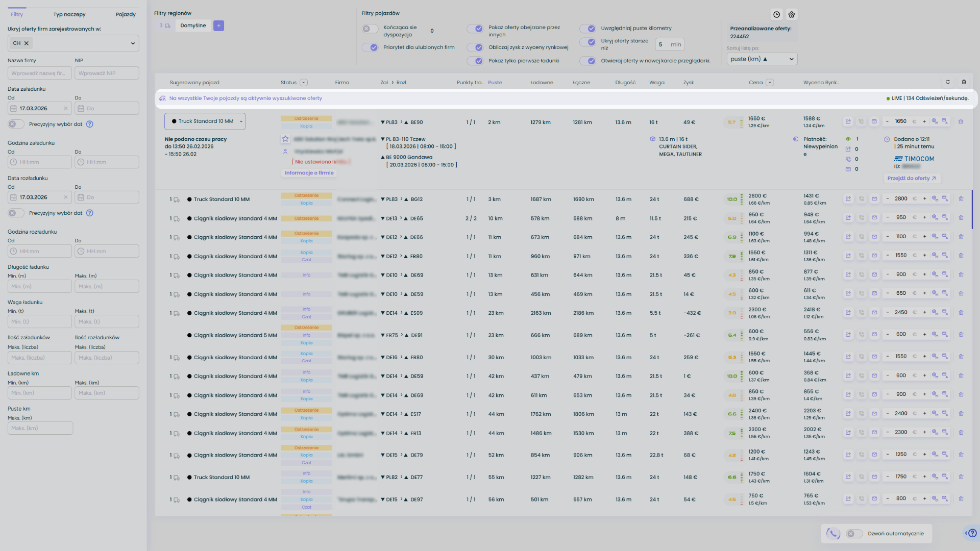Toggle Dzwoń automatycznie switch
This screenshot has width=980, height=551.
[x=854, y=534]
